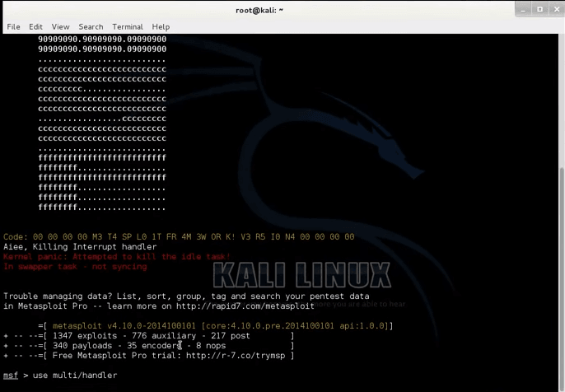Image resolution: width=565 pixels, height=392 pixels.
Task: Close the root@kali terminal window
Action: [x=557, y=9]
